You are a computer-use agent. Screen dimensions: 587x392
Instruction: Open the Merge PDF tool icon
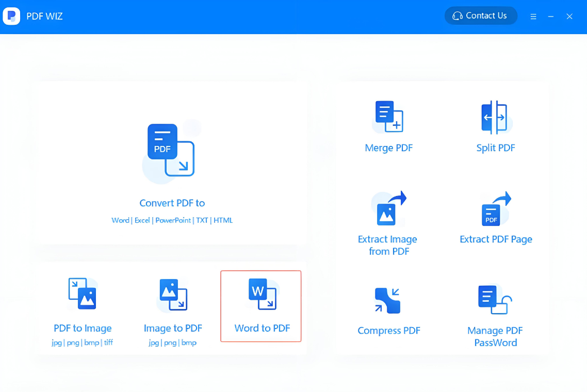click(389, 117)
